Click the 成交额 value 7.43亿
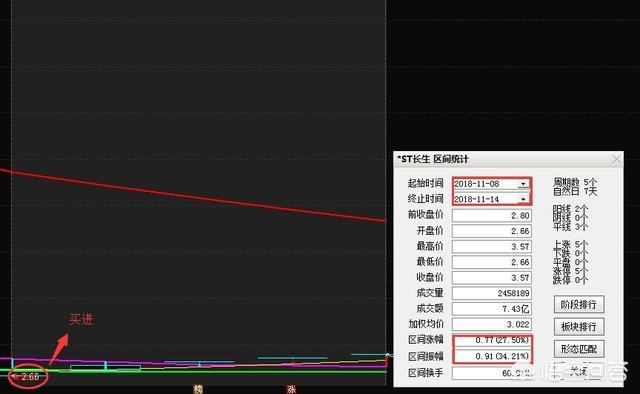The height and width of the screenshot is (394, 640). [491, 309]
